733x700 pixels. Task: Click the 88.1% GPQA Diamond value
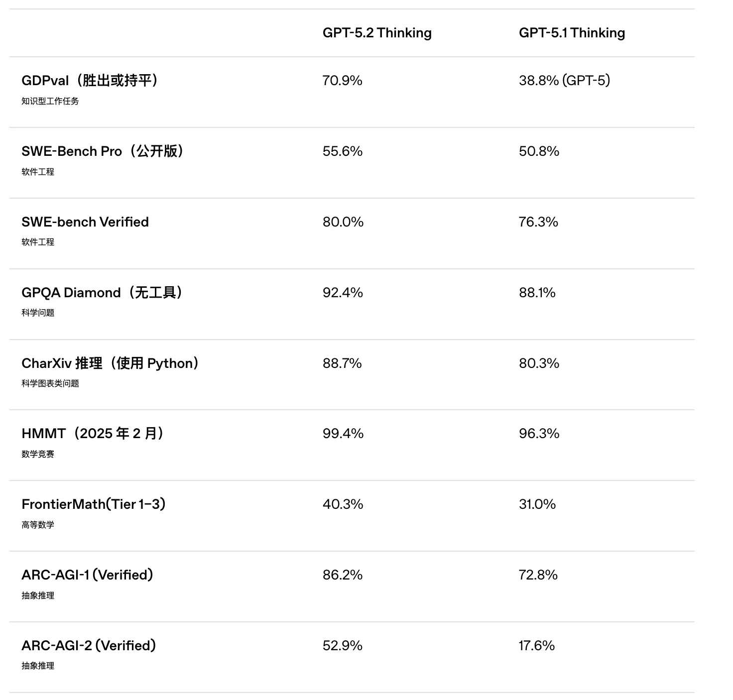coord(537,293)
